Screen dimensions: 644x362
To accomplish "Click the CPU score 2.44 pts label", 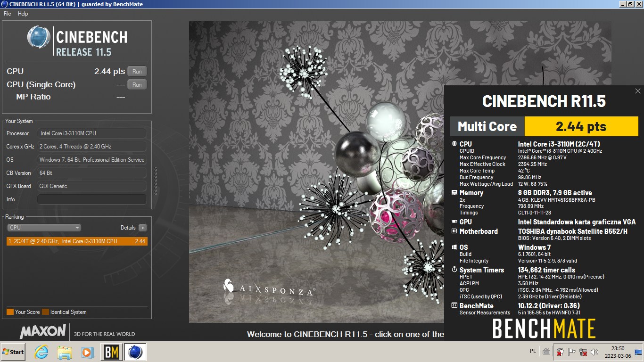I will (x=109, y=72).
